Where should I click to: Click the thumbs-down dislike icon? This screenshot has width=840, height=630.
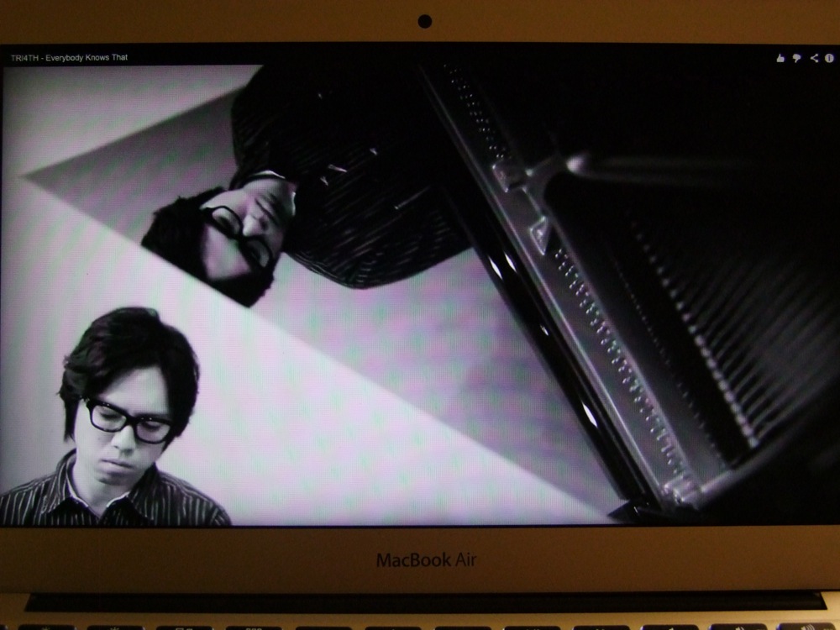[x=796, y=59]
